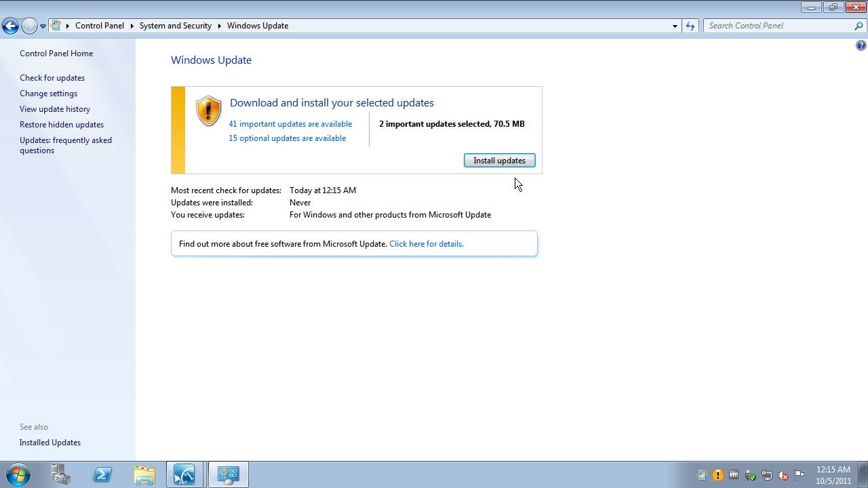This screenshot has width=868, height=488.
Task: Close the Control Panel window
Action: [x=855, y=7]
